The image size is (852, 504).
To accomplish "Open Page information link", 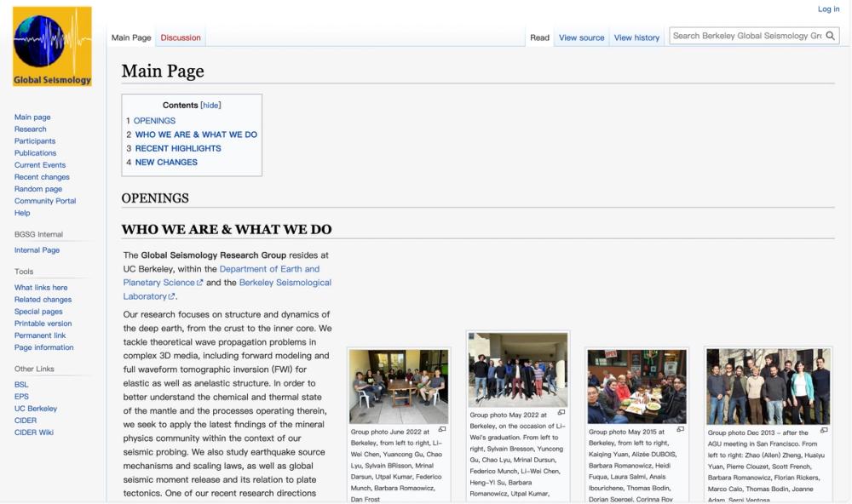I will tap(43, 347).
